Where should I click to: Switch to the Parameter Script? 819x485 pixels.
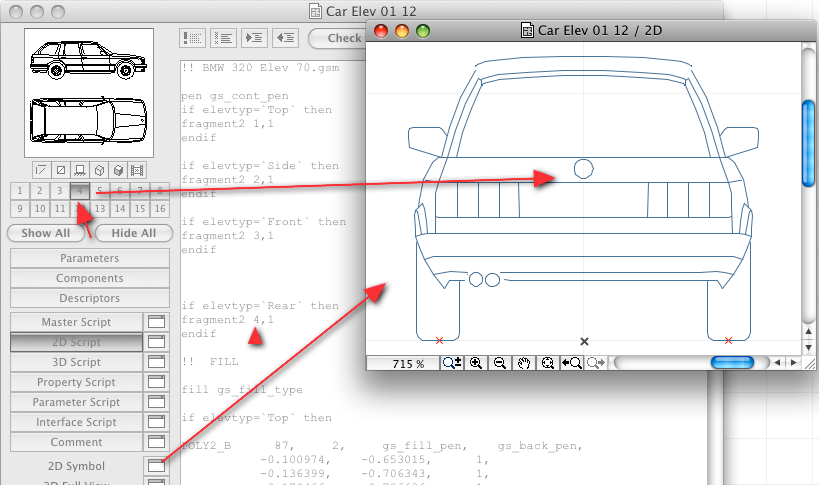click(x=76, y=402)
